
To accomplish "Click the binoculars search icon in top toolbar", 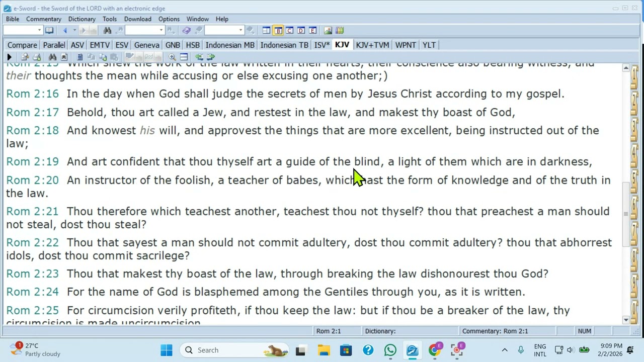I will point(107,31).
